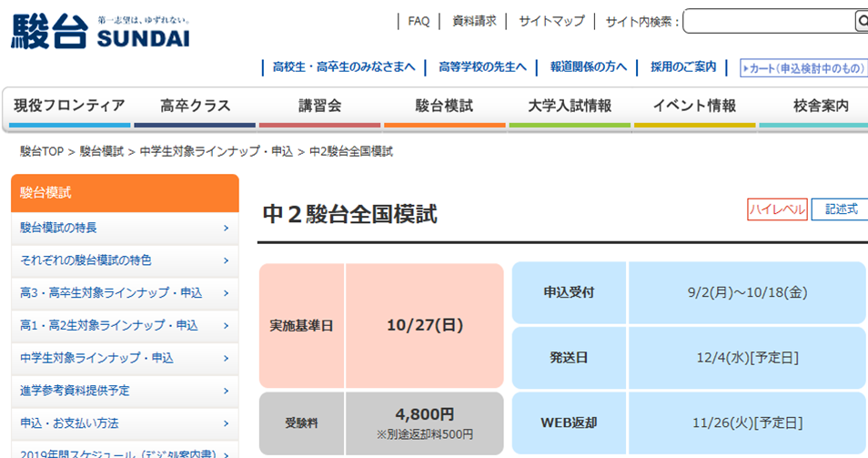868x458 pixels.
Task: Open それぞれの駿台模試の特色 sidebar item
Action: click(x=126, y=260)
